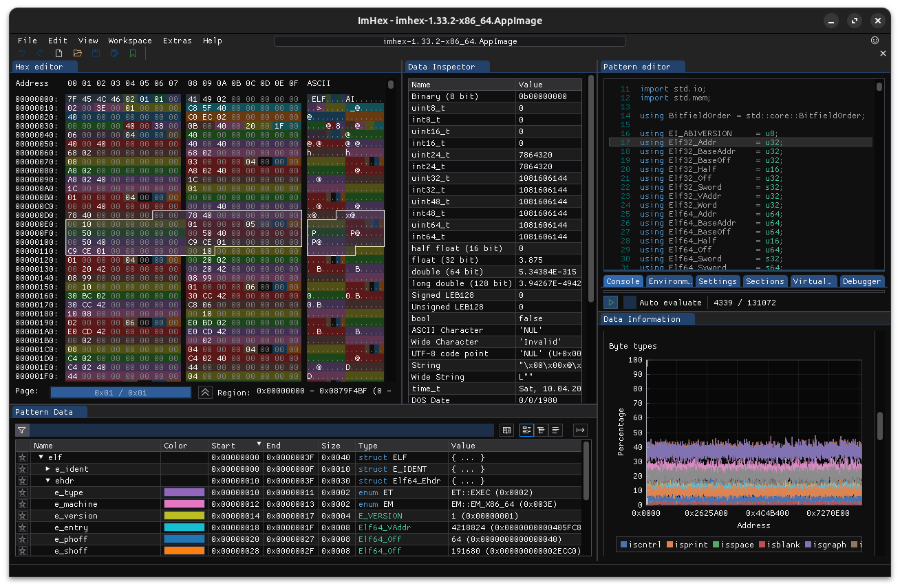Toggle the Auto evaluate checkbox
Screen dimensions: 900x588
pos(630,303)
